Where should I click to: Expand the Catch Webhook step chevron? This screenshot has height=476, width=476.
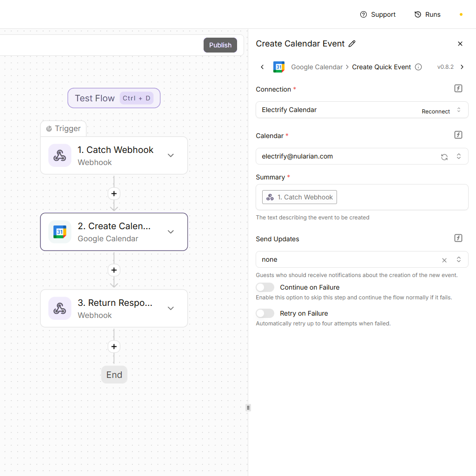171,155
